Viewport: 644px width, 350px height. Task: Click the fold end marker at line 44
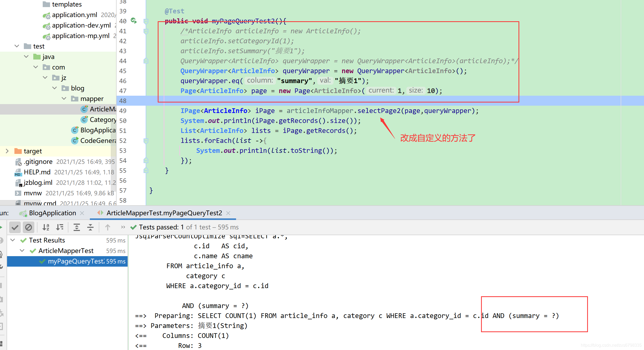(x=146, y=61)
